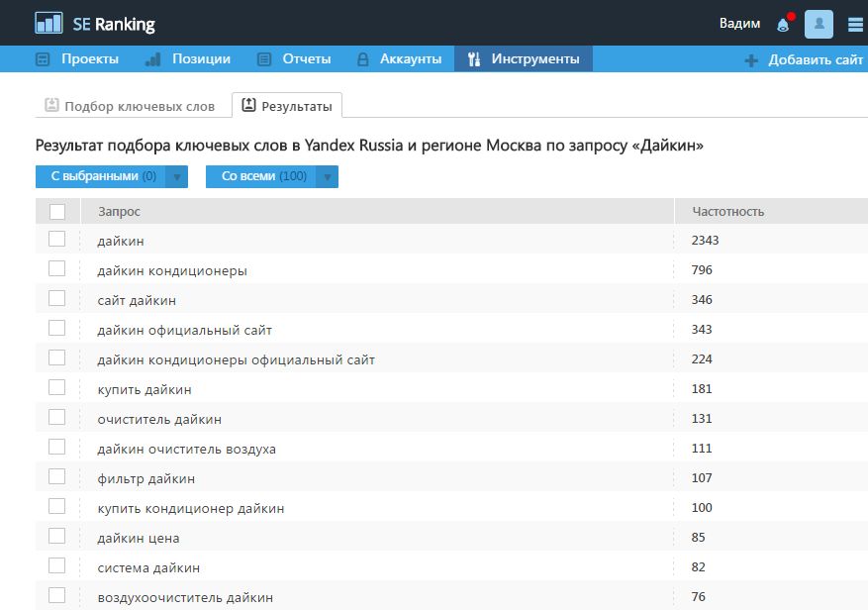
Task: Open Аккаунты menu item
Action: [x=411, y=58]
